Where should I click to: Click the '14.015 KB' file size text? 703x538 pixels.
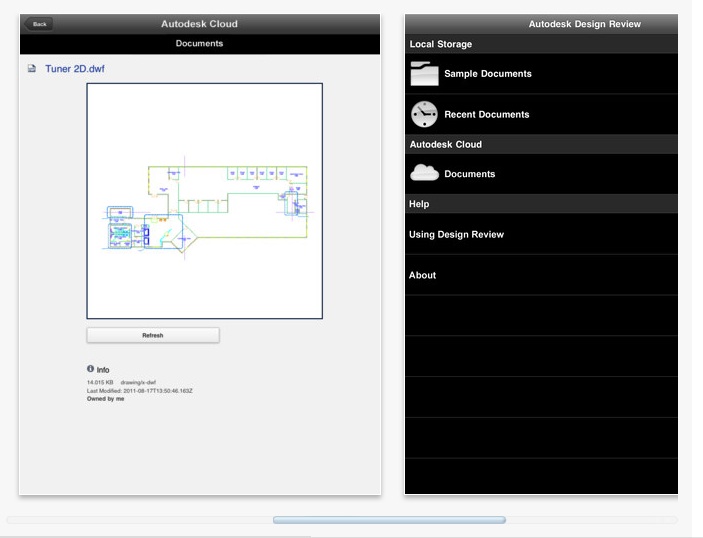pyautogui.click(x=100, y=382)
